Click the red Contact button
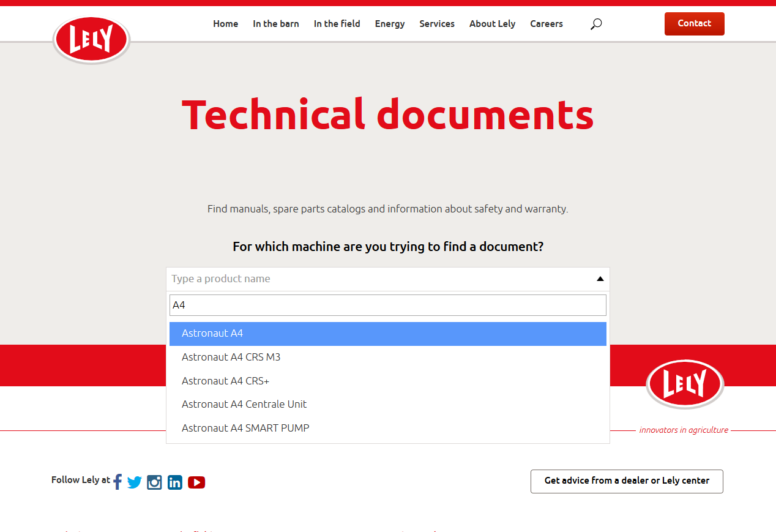This screenshot has width=776, height=532. click(695, 24)
